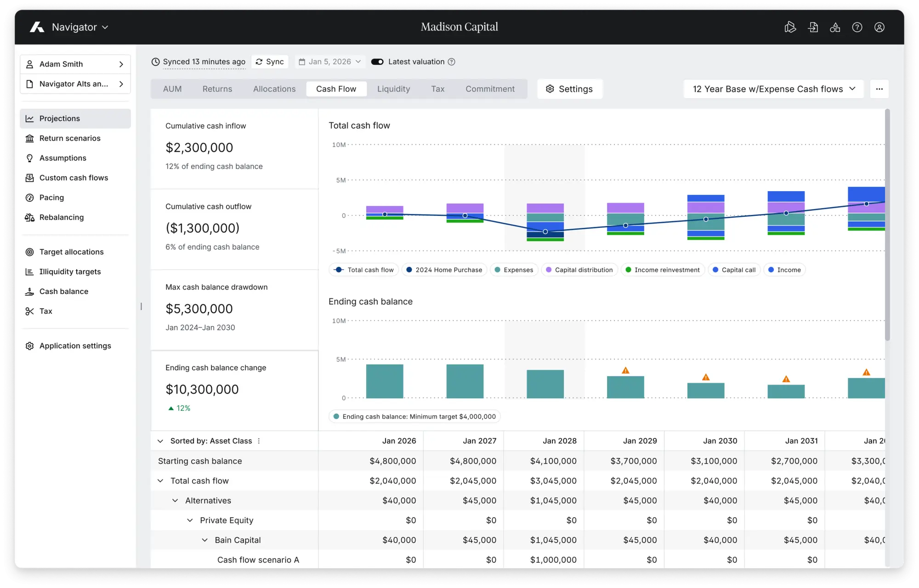Click the sidebar collapse handle

(x=141, y=306)
